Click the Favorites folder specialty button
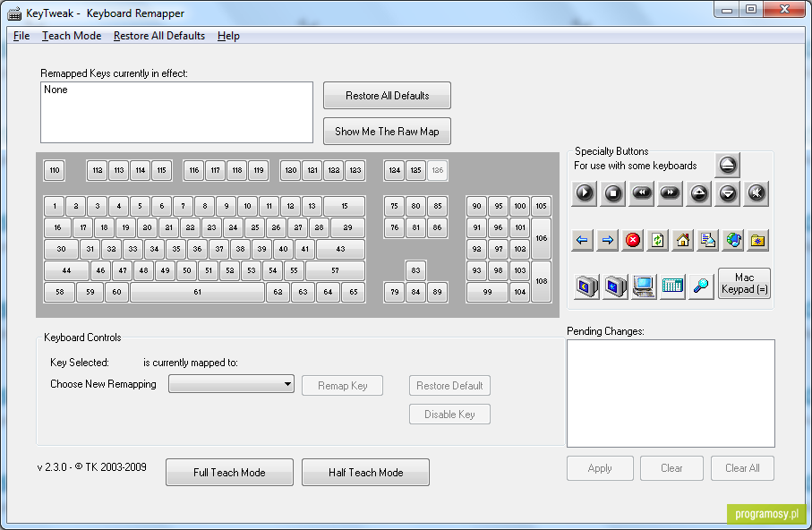 pyautogui.click(x=758, y=241)
